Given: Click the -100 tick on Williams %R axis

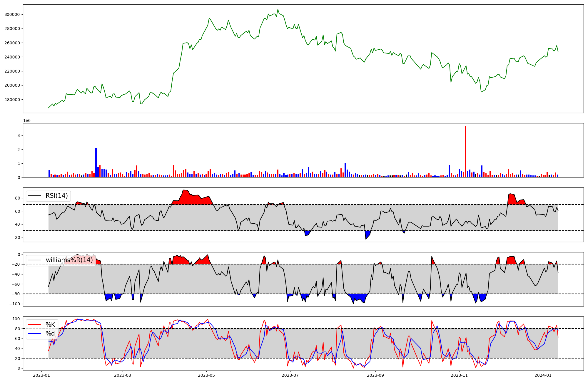Looking at the screenshot, I should pos(14,304).
